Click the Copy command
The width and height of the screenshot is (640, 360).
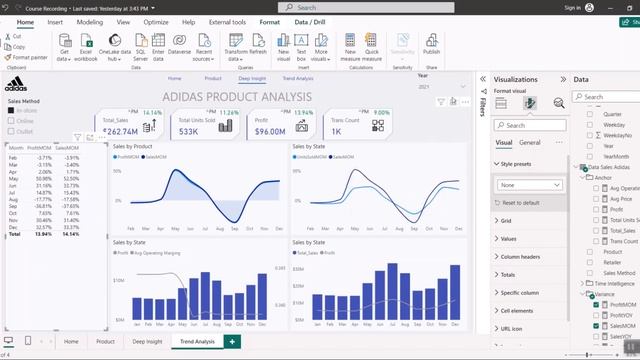(x=15, y=47)
